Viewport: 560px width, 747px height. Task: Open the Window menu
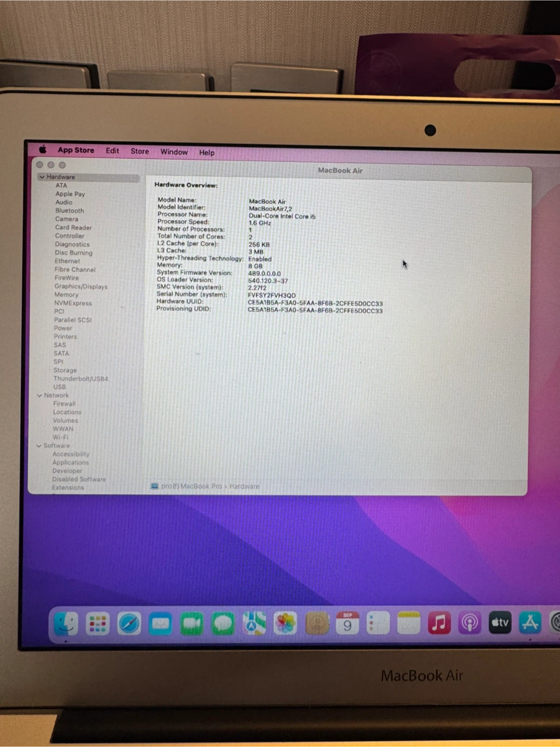pos(174,151)
